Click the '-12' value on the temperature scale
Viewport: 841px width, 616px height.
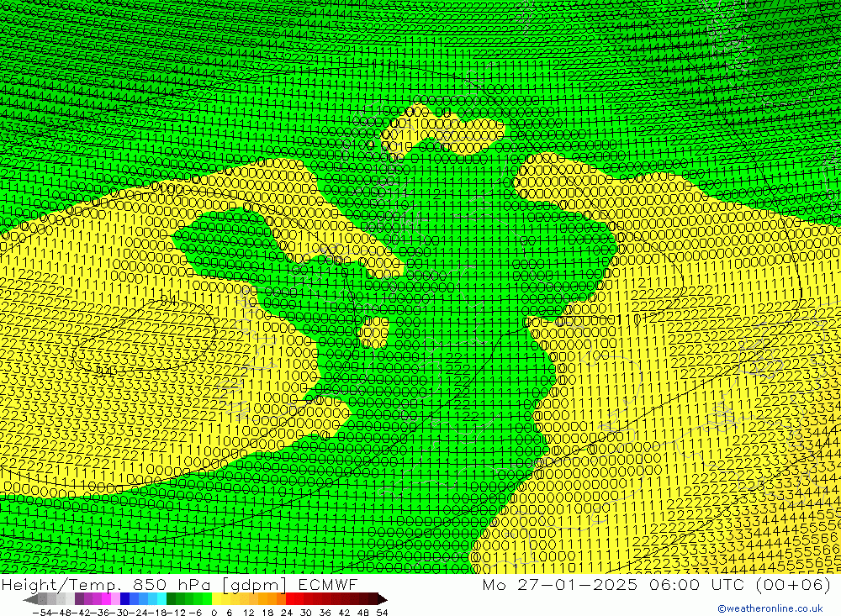click(177, 613)
